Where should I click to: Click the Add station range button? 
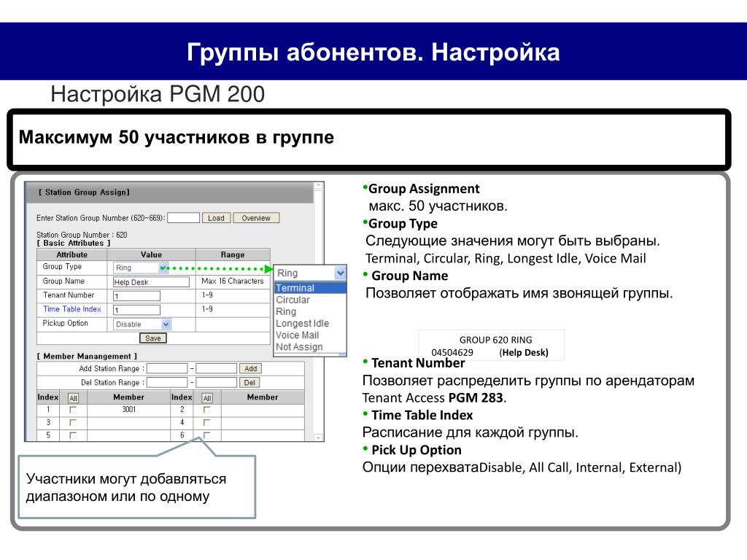point(251,368)
